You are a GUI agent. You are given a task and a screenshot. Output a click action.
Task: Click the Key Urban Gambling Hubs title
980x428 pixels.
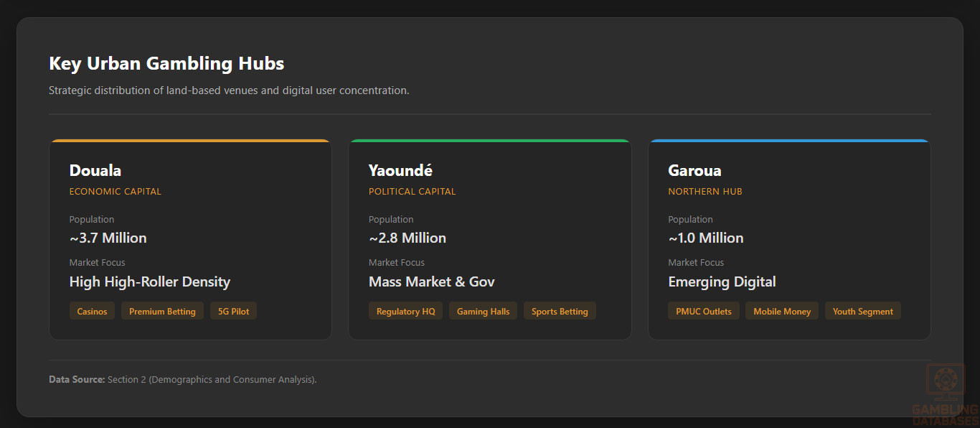point(166,63)
